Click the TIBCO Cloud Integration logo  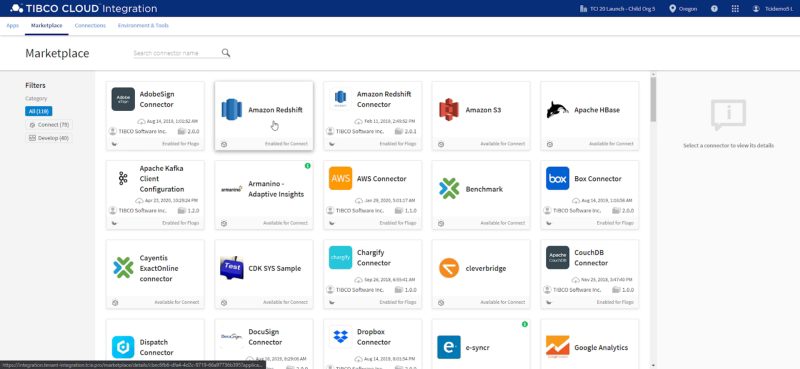(84, 9)
